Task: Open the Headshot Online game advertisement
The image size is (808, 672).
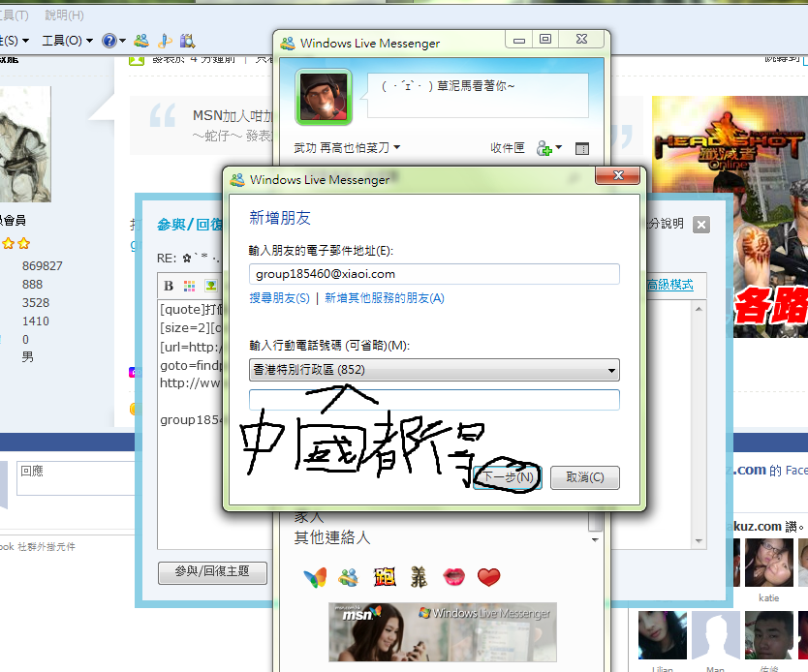Action: (x=730, y=217)
